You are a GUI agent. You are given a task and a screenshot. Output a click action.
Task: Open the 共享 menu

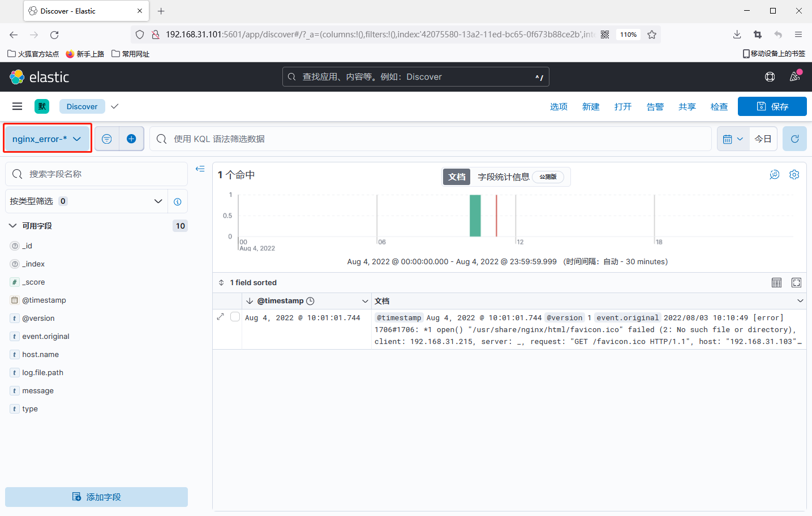click(687, 106)
